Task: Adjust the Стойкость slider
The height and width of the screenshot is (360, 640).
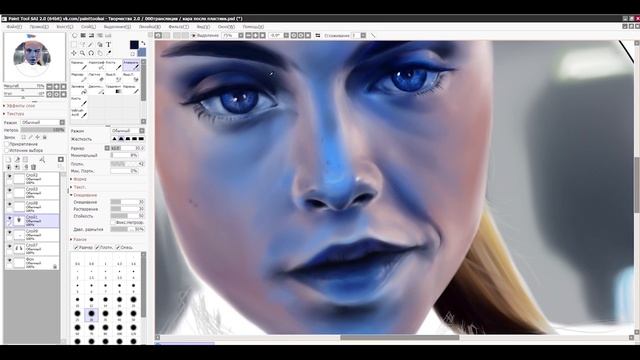Action: click(x=127, y=216)
